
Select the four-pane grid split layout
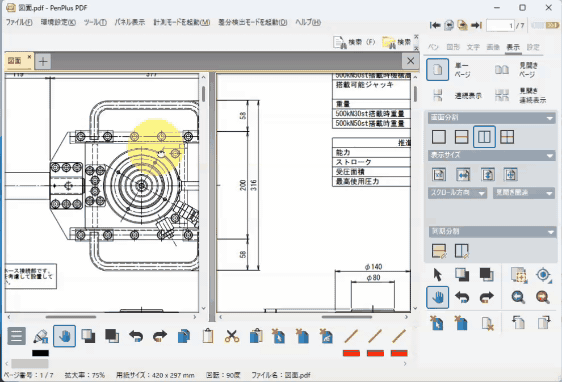click(x=507, y=137)
